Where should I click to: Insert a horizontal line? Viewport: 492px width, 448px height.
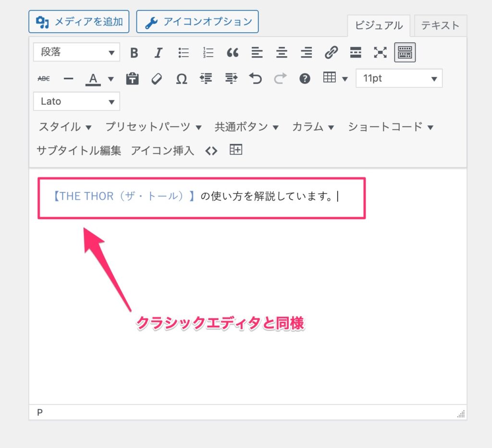(68, 78)
